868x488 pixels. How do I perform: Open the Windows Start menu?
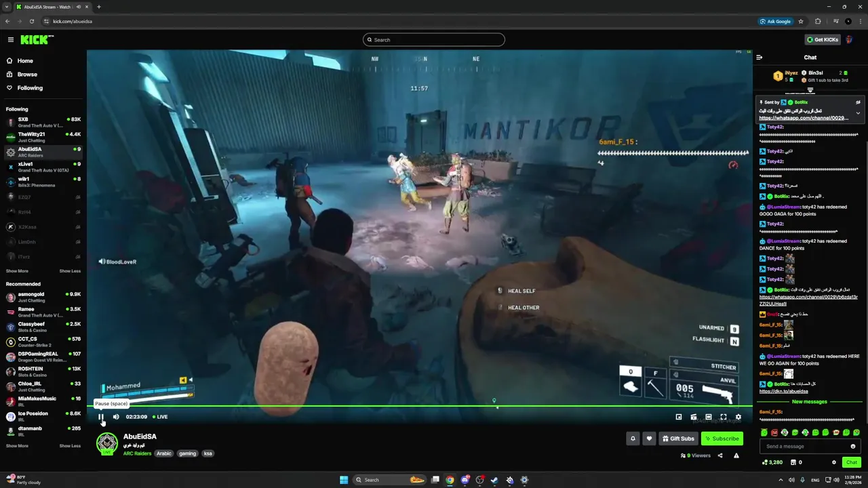click(344, 480)
